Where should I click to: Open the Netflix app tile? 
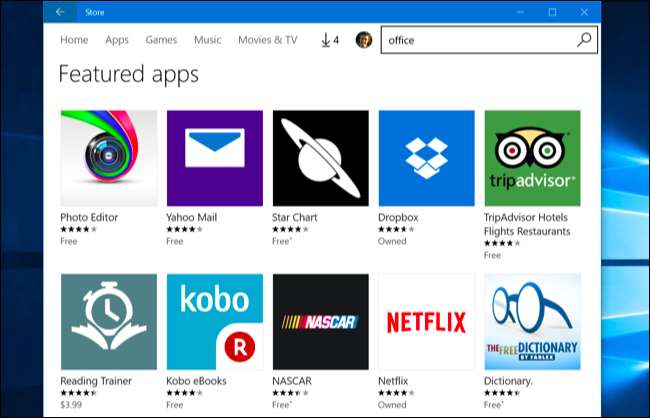tap(426, 321)
